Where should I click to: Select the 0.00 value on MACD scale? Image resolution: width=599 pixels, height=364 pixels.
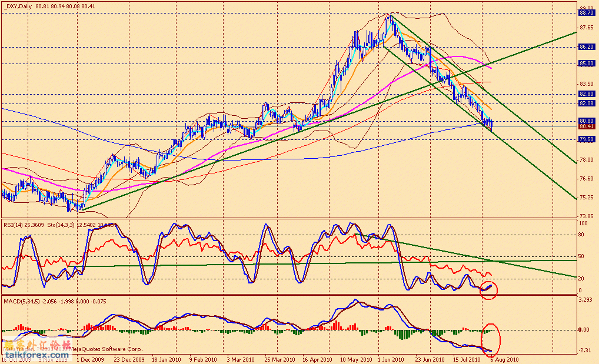(584, 330)
